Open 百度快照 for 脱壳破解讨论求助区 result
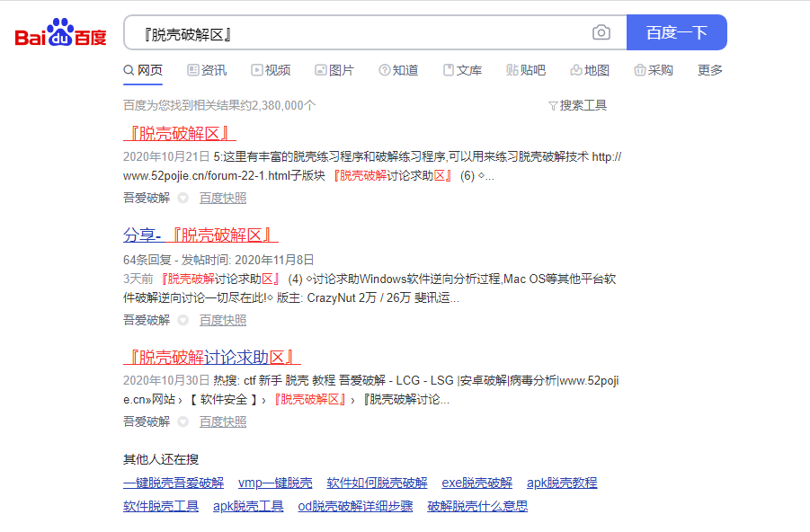The height and width of the screenshot is (532, 810). click(223, 422)
